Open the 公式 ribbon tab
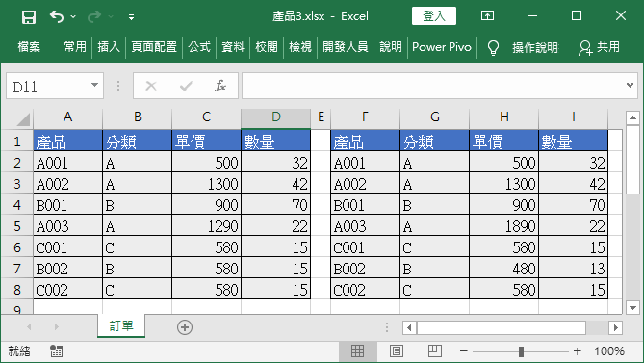This screenshot has height=363, width=644. pyautogui.click(x=199, y=47)
